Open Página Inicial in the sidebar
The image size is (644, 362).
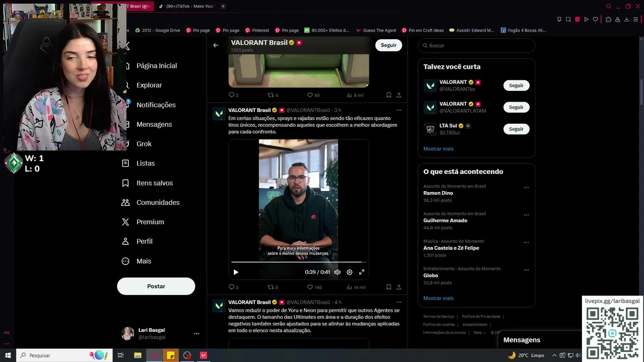(x=156, y=66)
